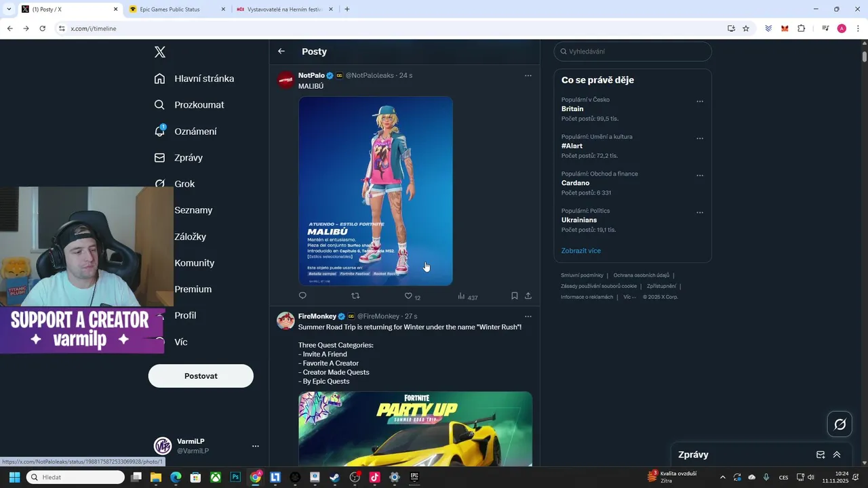The height and width of the screenshot is (488, 868).
Task: Open VarmiLP account switcher dots
Action: pos(256,446)
